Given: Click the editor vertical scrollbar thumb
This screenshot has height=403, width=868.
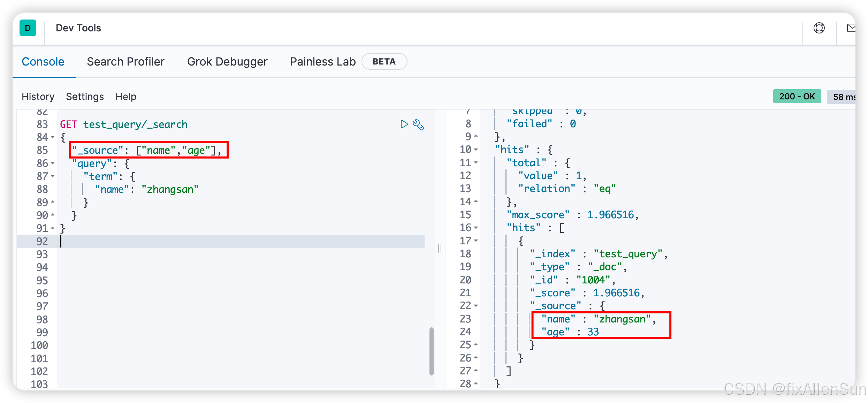Looking at the screenshot, I should point(431,351).
